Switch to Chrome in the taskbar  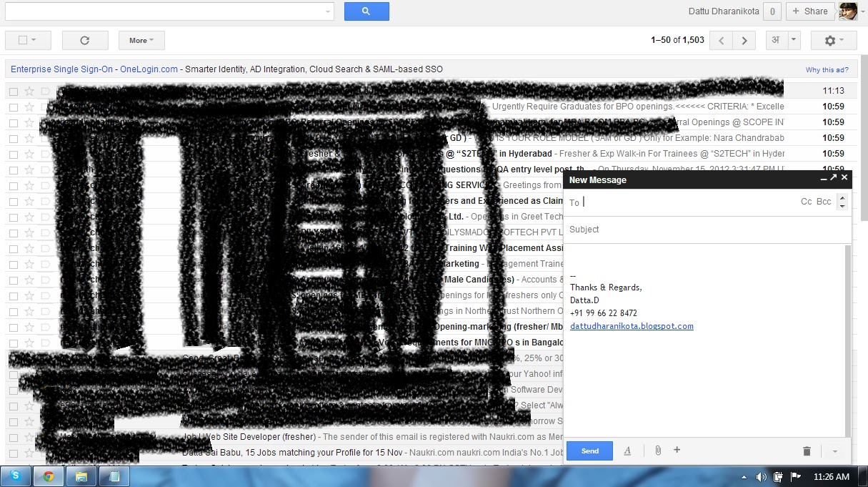49,476
